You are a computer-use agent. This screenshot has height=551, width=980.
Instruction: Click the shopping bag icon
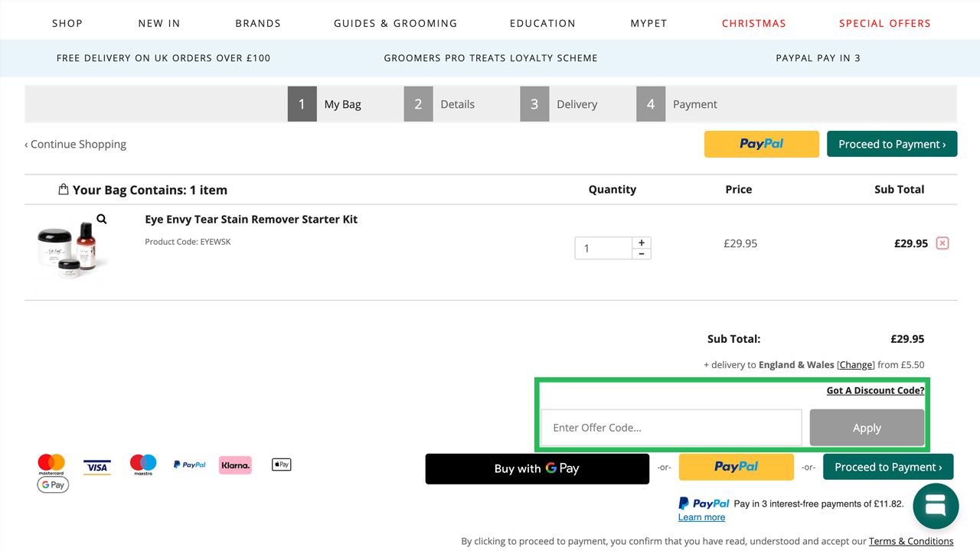64,189
